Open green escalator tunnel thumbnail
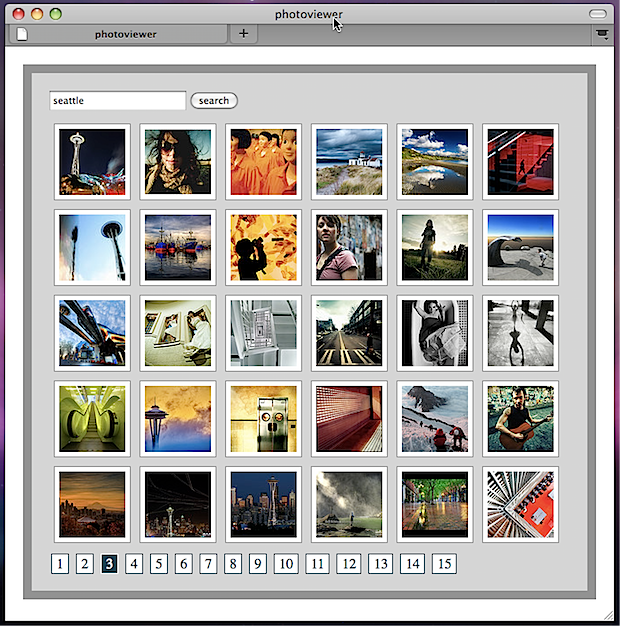Viewport: 620px width, 626px height. [92, 419]
